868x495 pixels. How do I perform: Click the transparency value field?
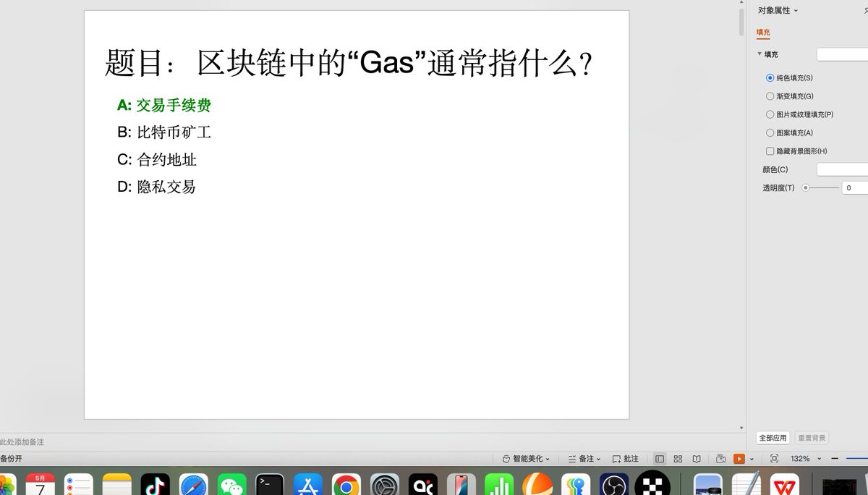click(x=855, y=188)
